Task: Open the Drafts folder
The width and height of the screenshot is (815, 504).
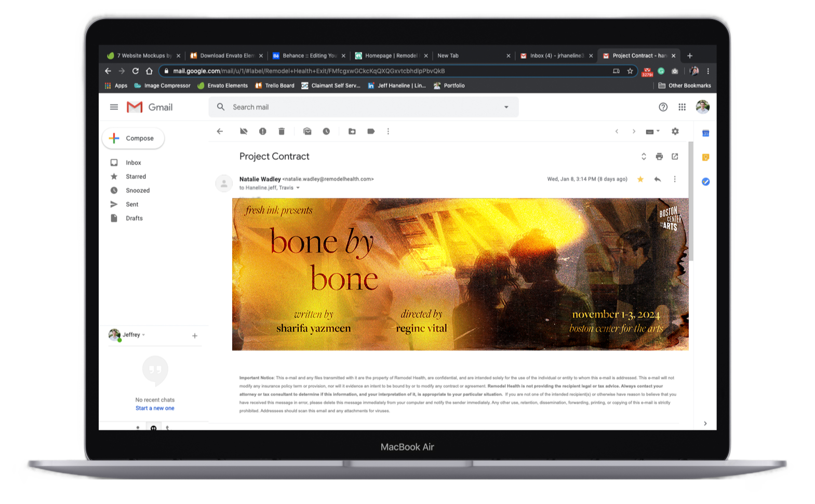Action: (134, 219)
